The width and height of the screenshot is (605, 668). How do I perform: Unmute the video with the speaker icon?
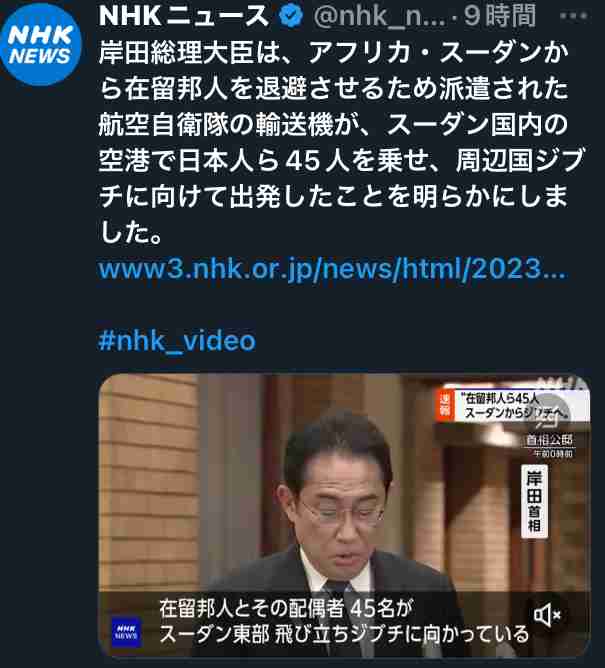[548, 615]
